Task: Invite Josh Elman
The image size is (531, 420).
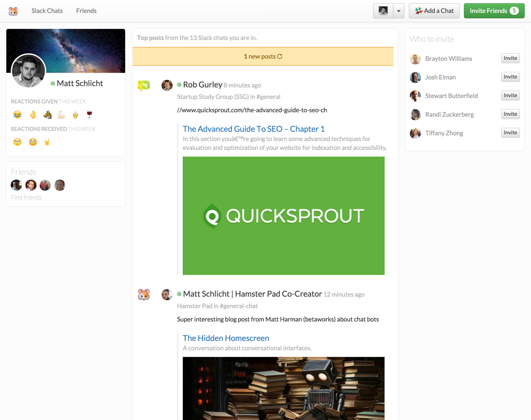Action: point(510,77)
